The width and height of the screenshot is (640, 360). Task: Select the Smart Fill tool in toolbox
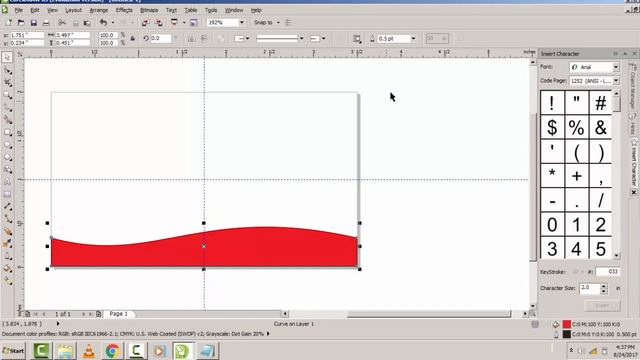[x=7, y=120]
